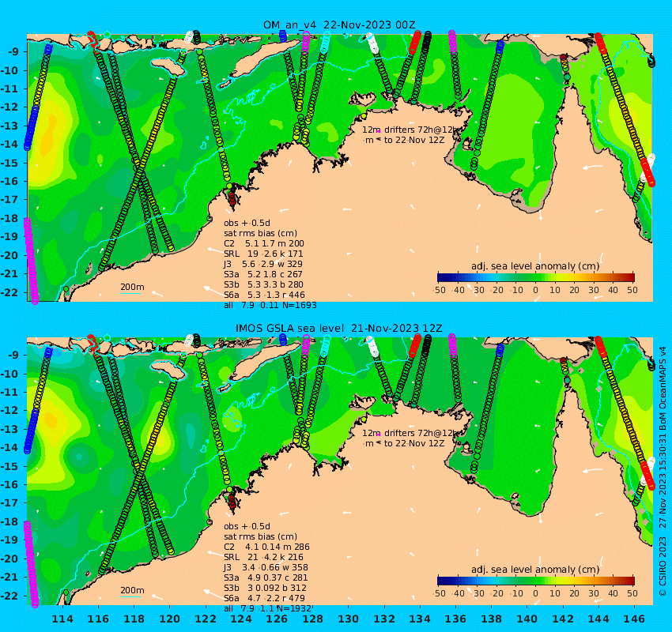Select the bottom panel row 'J3 3.4 0.66 w 358'
The width and height of the screenshot is (672, 632).
(266, 567)
